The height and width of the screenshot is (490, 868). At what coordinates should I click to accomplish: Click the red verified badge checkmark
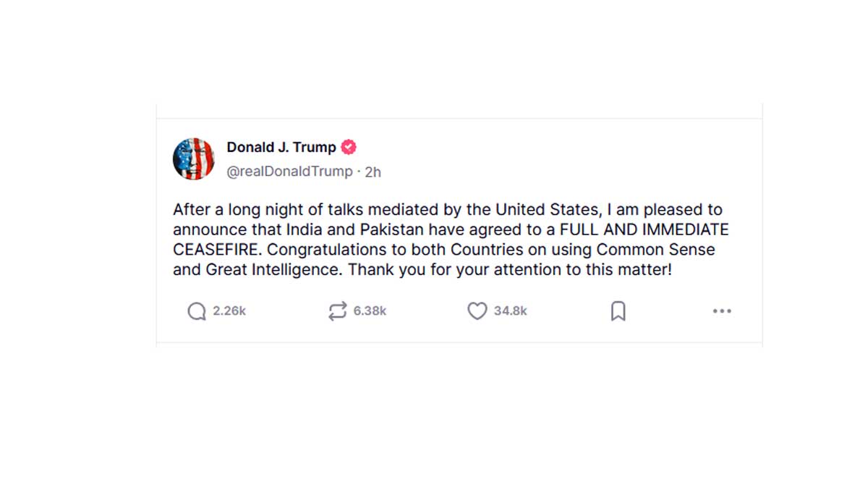point(349,147)
